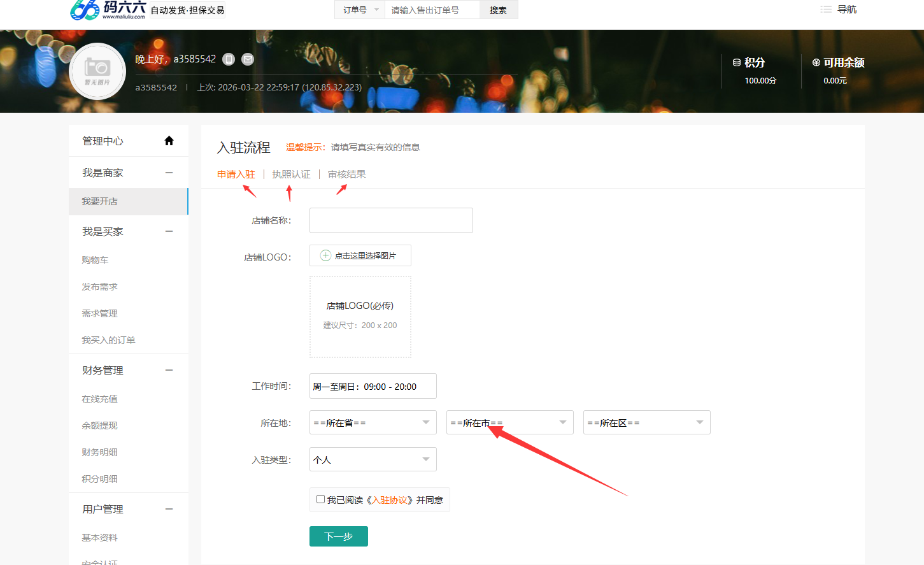
Task: Click the profile avatar placeholder image
Action: [x=97, y=71]
